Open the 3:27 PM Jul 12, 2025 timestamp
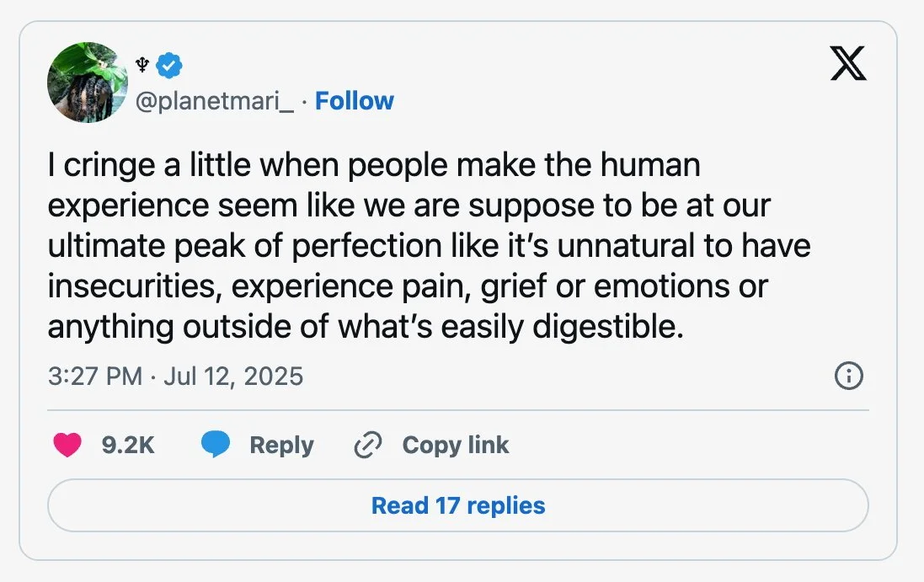The width and height of the screenshot is (924, 582). [x=175, y=376]
